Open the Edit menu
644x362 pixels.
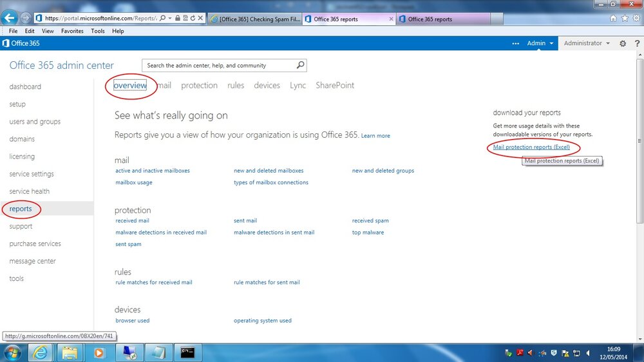[30, 31]
